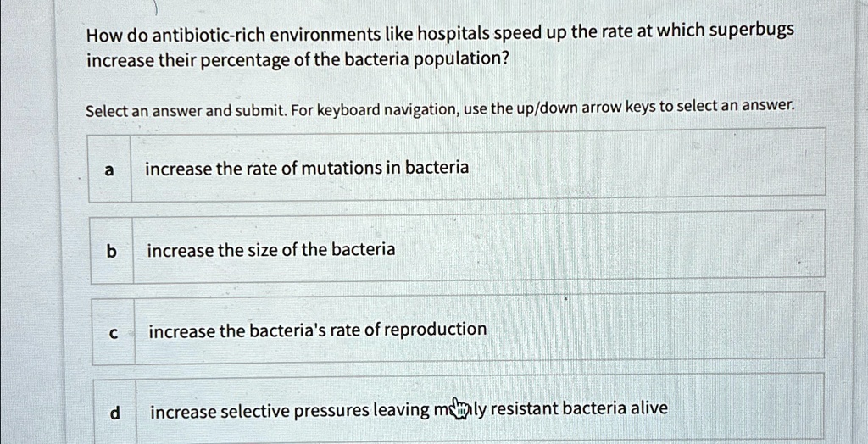Select answer 'increase the rate of mutations in bacteria'

[x=457, y=166]
